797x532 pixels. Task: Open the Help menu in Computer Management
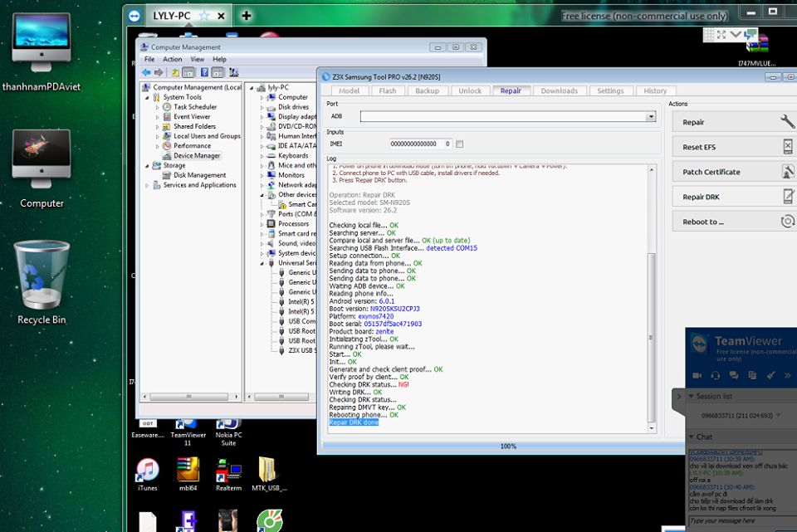pos(219,60)
